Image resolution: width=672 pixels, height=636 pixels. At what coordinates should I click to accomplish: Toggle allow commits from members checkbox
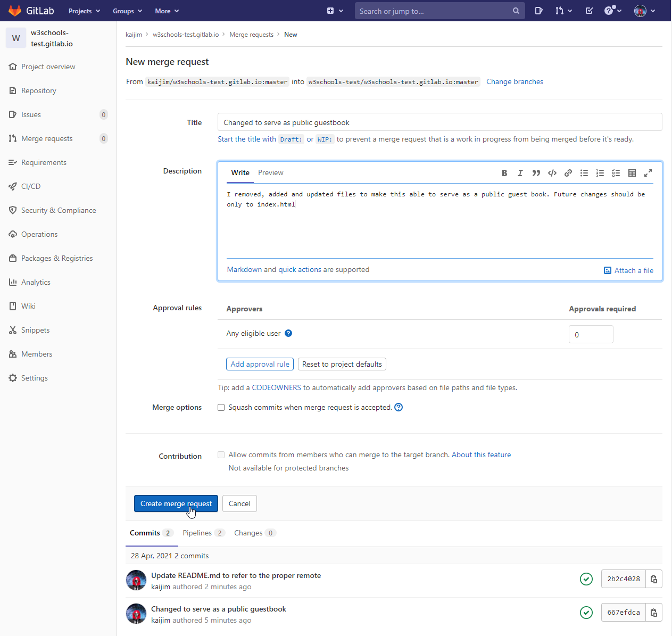coord(221,455)
